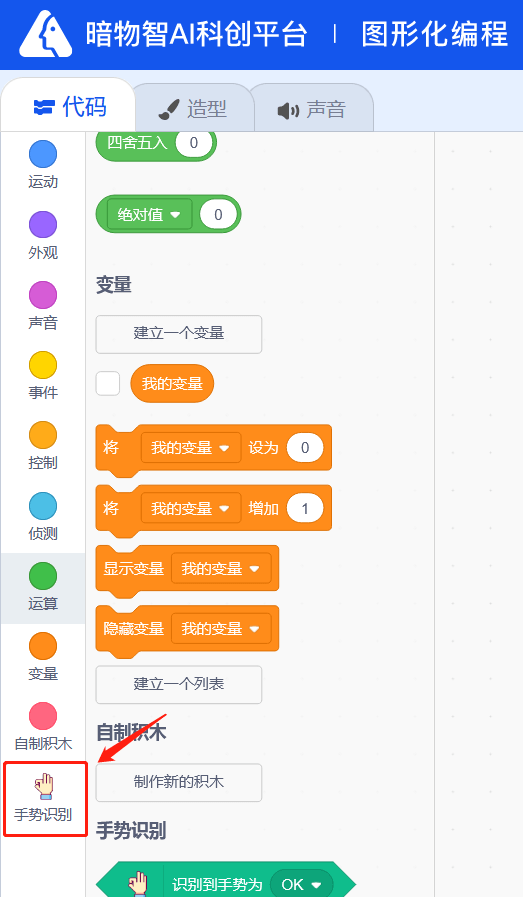
Task: Select the 控制 control category circle
Action: [x=43, y=435]
